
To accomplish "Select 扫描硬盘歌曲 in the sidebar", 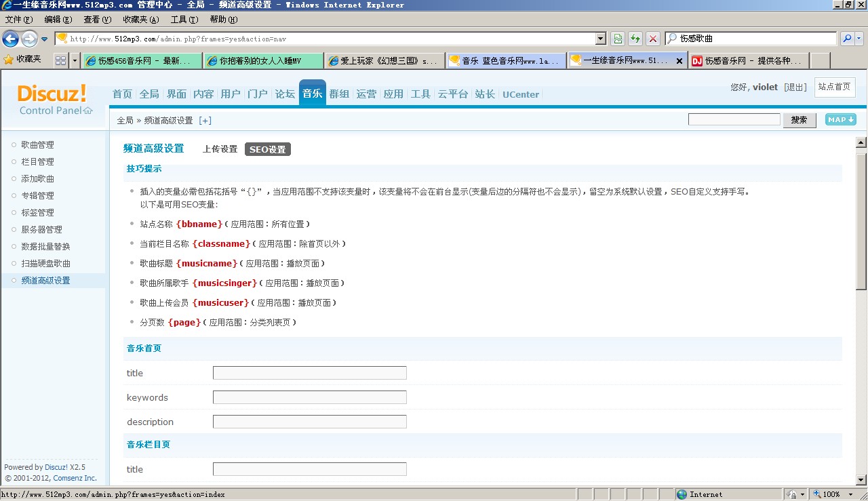I will [x=45, y=263].
